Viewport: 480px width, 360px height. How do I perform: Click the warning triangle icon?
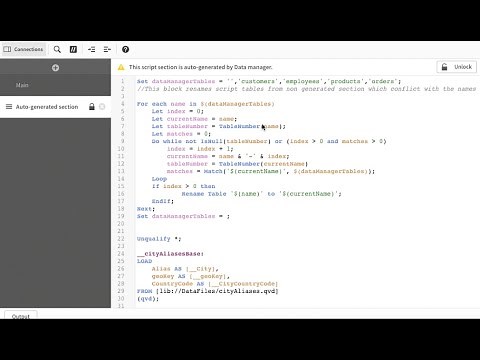click(121, 67)
